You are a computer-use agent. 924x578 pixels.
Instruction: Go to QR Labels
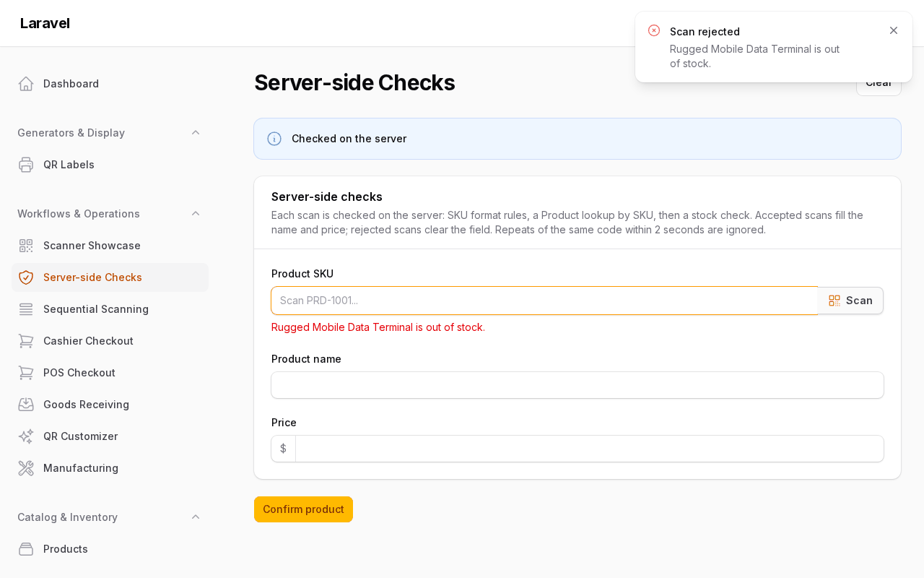110,165
